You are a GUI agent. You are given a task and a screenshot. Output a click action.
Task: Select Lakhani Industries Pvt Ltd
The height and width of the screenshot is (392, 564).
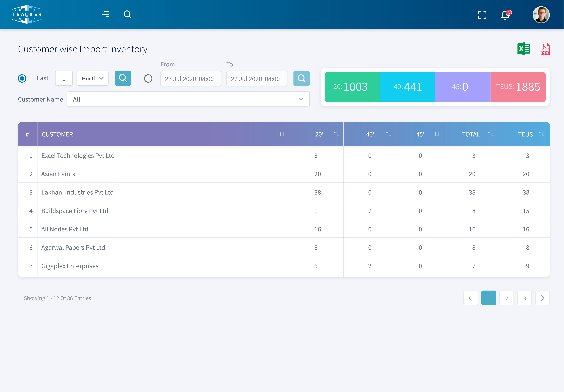coord(77,192)
